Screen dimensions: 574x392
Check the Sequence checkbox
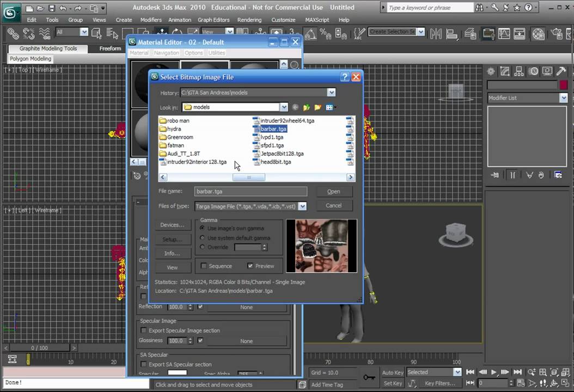tap(204, 266)
